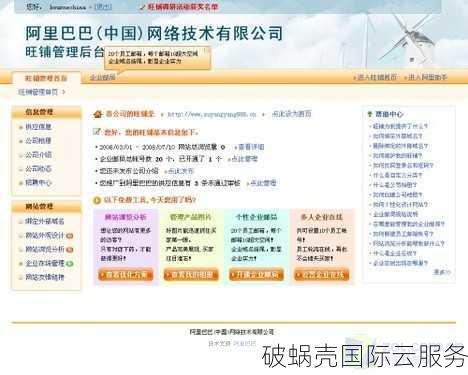Screen dimensions: 468x375
Task: Click the username text after 您好
Action: click(68, 7)
